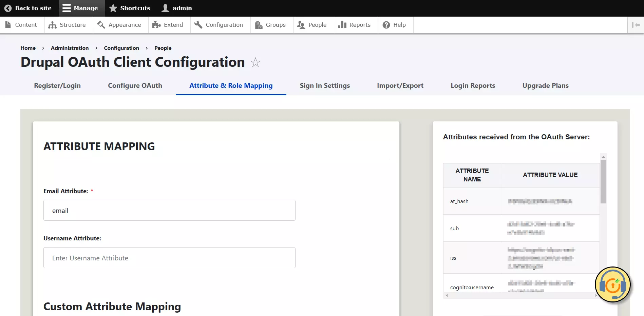644x316 pixels.
Task: Switch to the Configure OAuth tab
Action: pos(135,85)
